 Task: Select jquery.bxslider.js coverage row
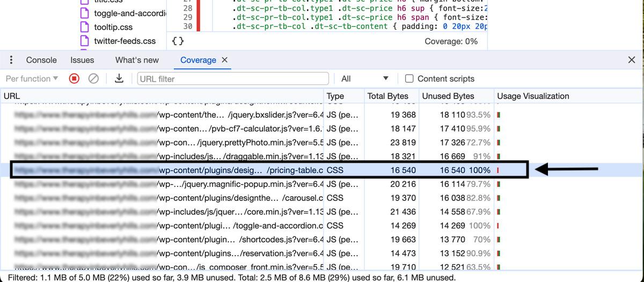click(x=321, y=114)
